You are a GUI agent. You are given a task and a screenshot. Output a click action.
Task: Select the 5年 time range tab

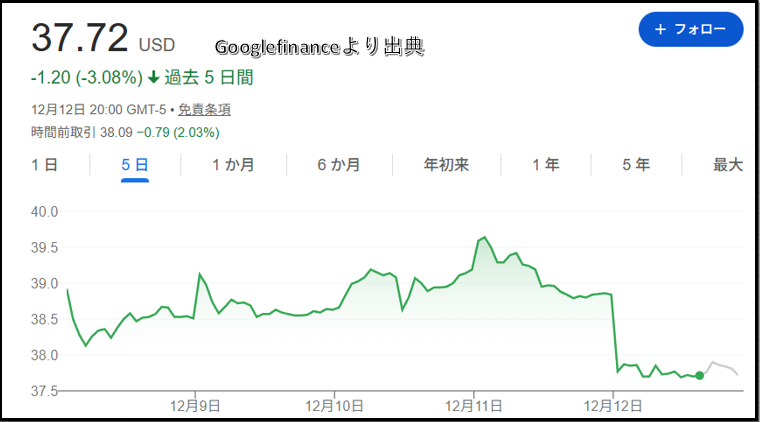pyautogui.click(x=636, y=165)
